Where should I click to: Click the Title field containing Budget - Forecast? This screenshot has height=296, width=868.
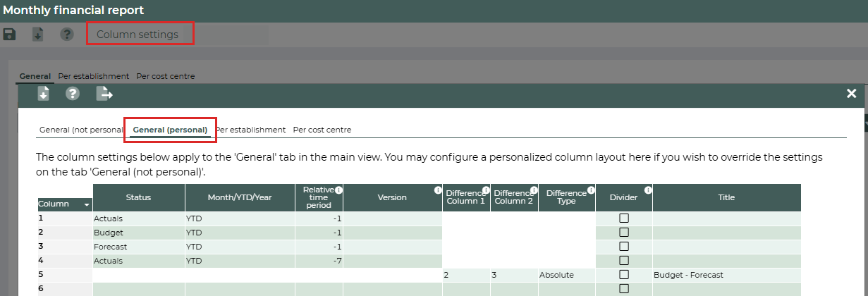[726, 275]
